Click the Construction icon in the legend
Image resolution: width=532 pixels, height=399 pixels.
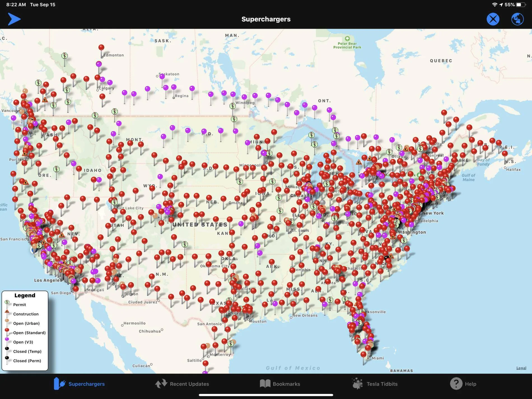[x=7, y=312]
